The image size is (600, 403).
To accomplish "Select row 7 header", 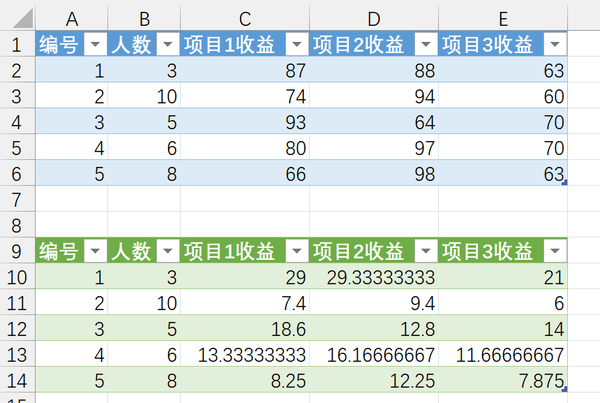I will 17,199.
